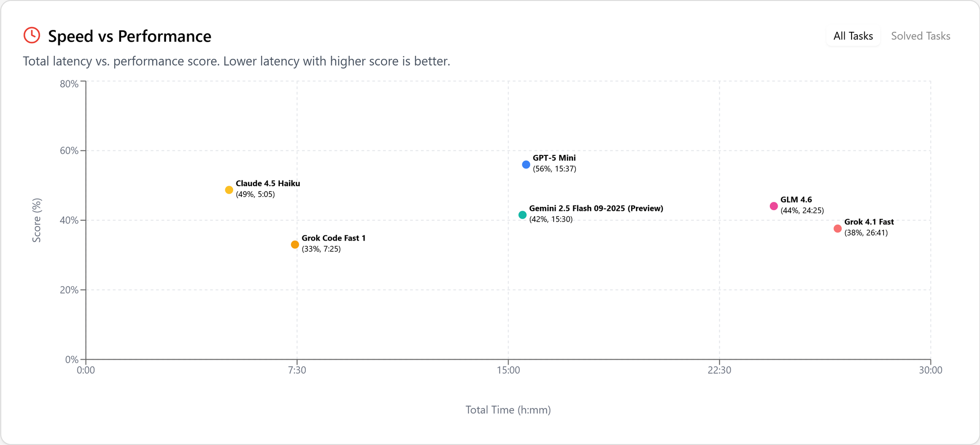Select the Gemini 2.5 Flash data point
Viewport: 980px width, 445px height.
pos(522,215)
